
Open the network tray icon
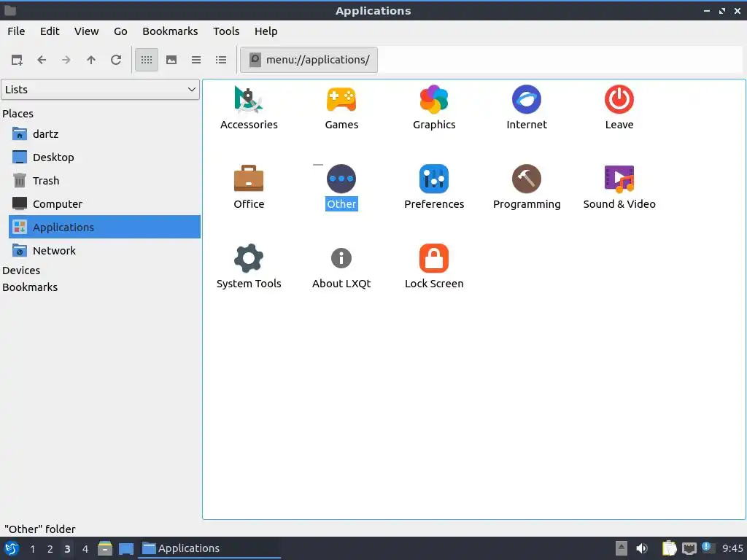(689, 548)
